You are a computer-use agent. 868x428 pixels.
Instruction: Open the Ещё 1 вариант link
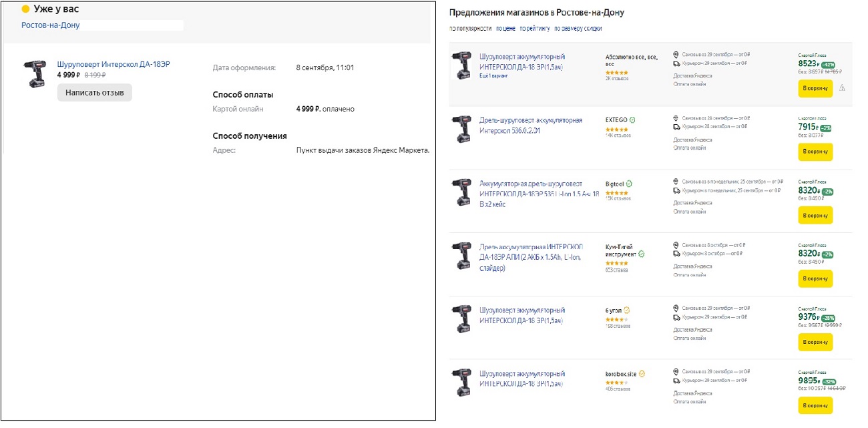(x=493, y=76)
